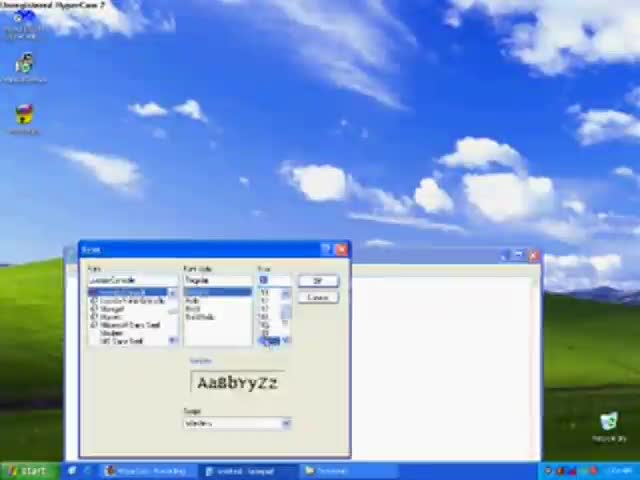This screenshot has width=640, height=480.
Task: Open the blue desktop shortcut under HyperCam watermark
Action: (x=24, y=25)
